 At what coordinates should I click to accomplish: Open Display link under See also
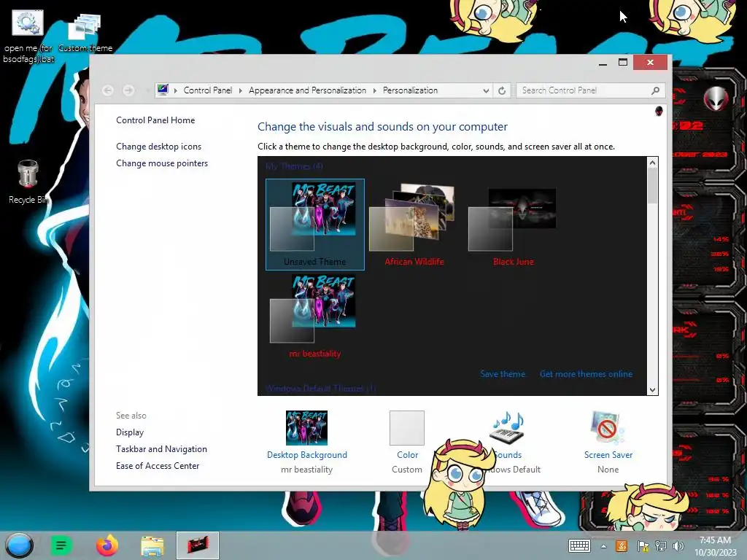click(130, 432)
